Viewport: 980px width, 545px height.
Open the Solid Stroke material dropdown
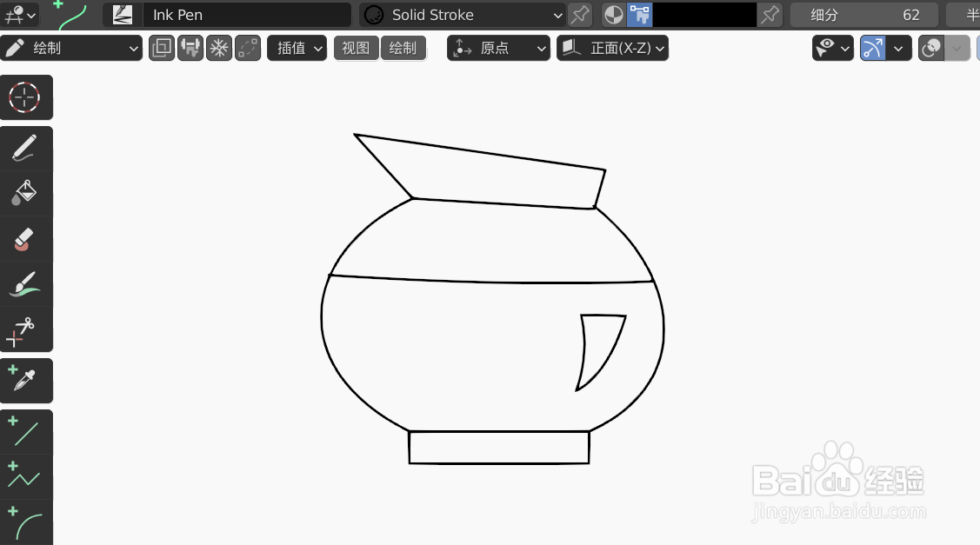(463, 15)
